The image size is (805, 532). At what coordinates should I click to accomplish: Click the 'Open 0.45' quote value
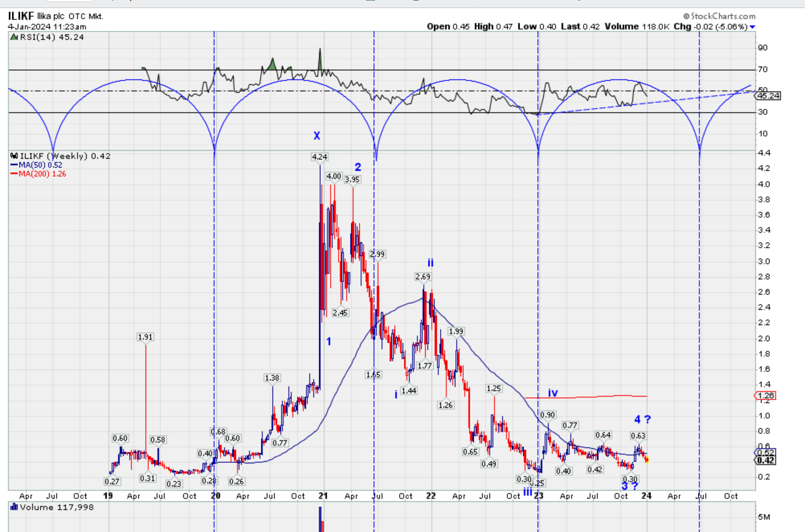click(x=448, y=27)
